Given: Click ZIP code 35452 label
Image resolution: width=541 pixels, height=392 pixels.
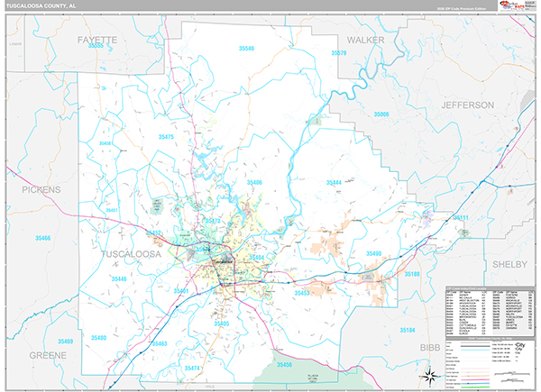Looking at the screenshot, I should pos(153,233).
